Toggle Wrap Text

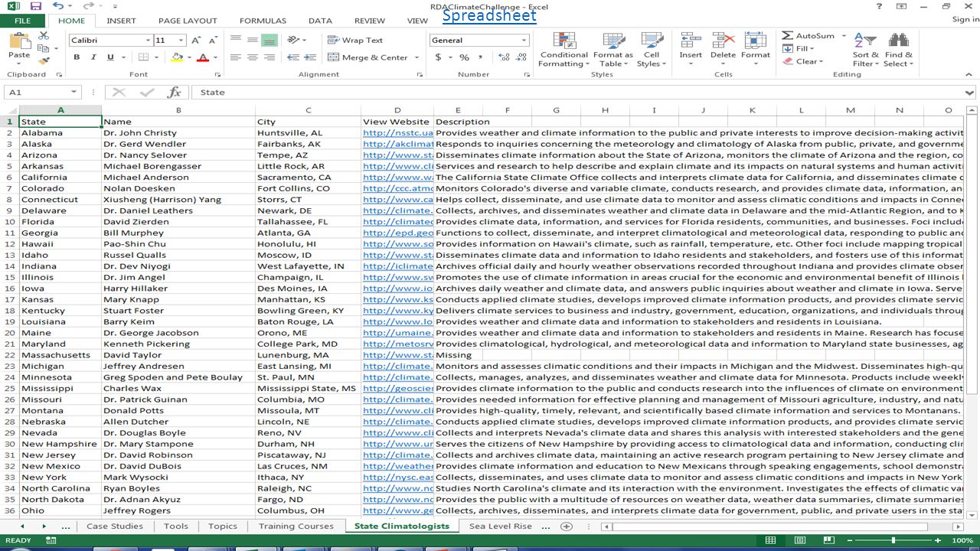pos(355,40)
